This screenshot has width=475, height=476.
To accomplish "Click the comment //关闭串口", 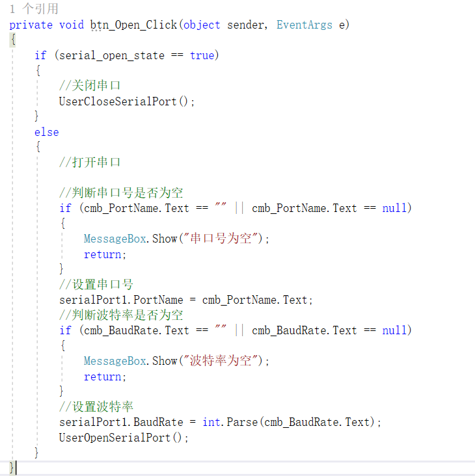I will 90,86.
